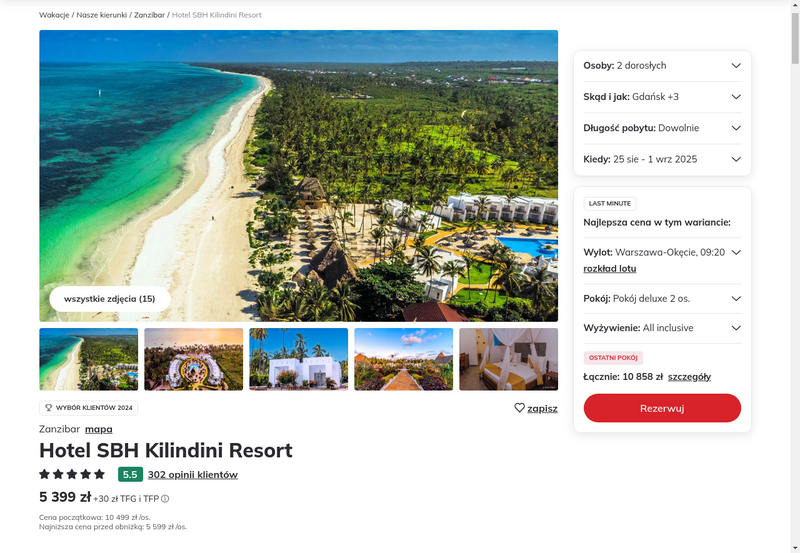The height and width of the screenshot is (553, 800).
Task: Open Zanzibar breadcrumb link
Action: coord(149,15)
